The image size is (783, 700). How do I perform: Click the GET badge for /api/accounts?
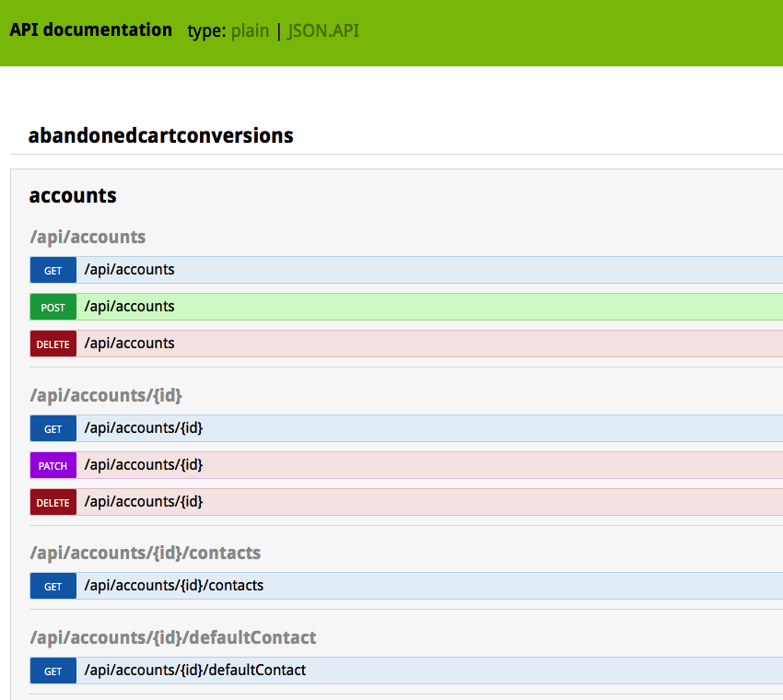tap(53, 270)
